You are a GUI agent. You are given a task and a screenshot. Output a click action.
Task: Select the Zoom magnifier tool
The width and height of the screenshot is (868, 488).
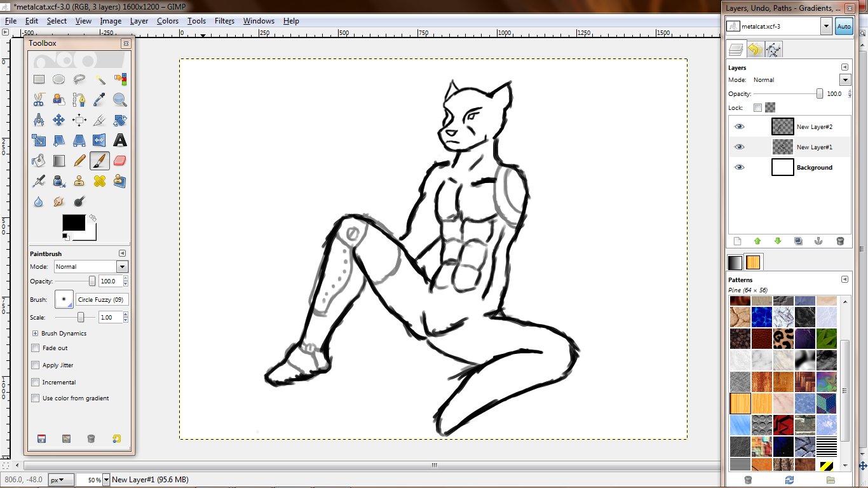[x=119, y=100]
